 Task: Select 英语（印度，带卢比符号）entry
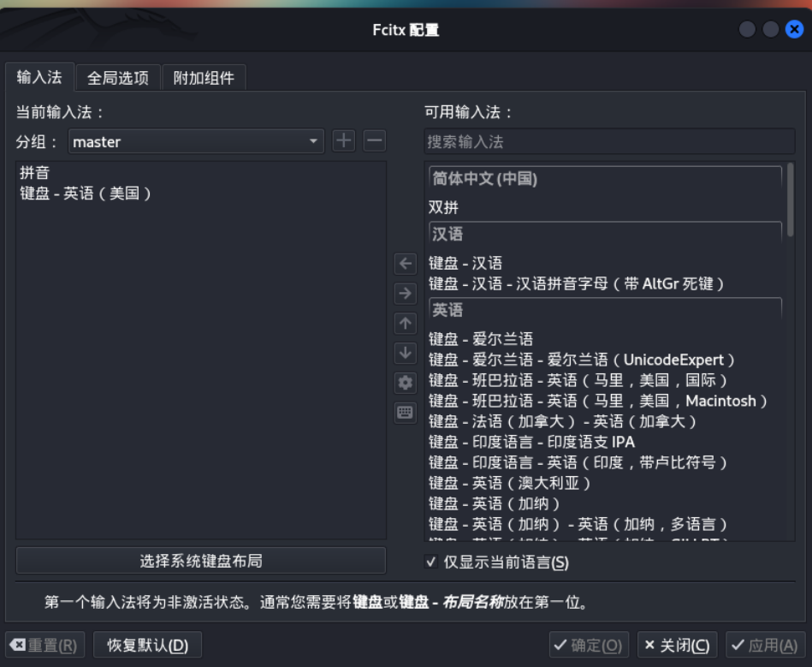pyautogui.click(x=605, y=462)
